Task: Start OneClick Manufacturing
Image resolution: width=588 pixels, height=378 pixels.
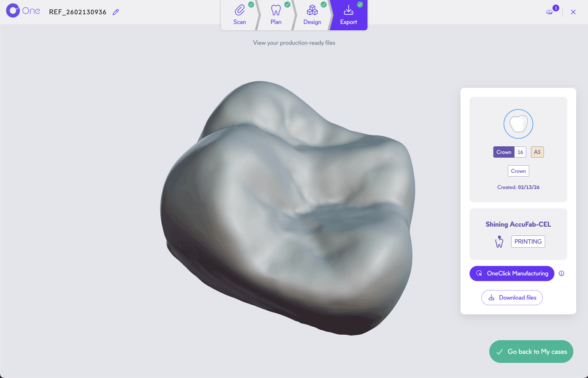Action: [x=512, y=273]
